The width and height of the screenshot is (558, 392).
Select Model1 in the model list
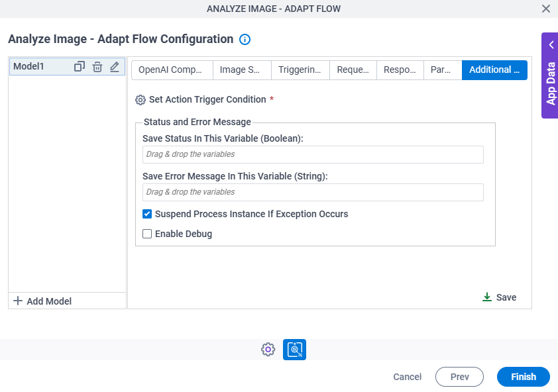pos(67,66)
